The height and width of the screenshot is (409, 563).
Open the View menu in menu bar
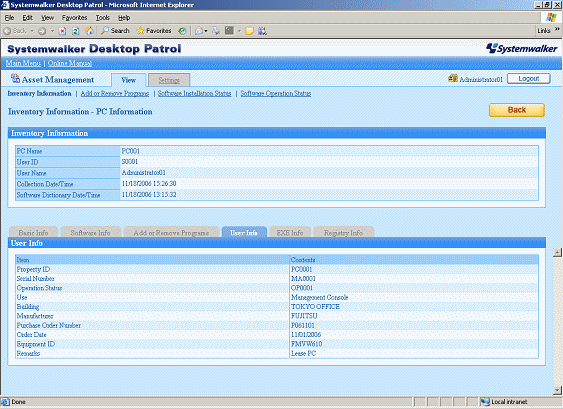[47, 18]
